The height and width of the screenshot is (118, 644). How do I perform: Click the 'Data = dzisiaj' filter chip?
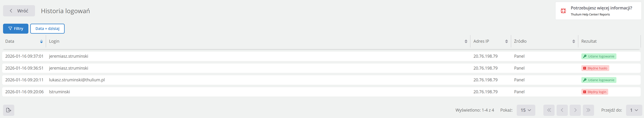pyautogui.click(x=47, y=28)
